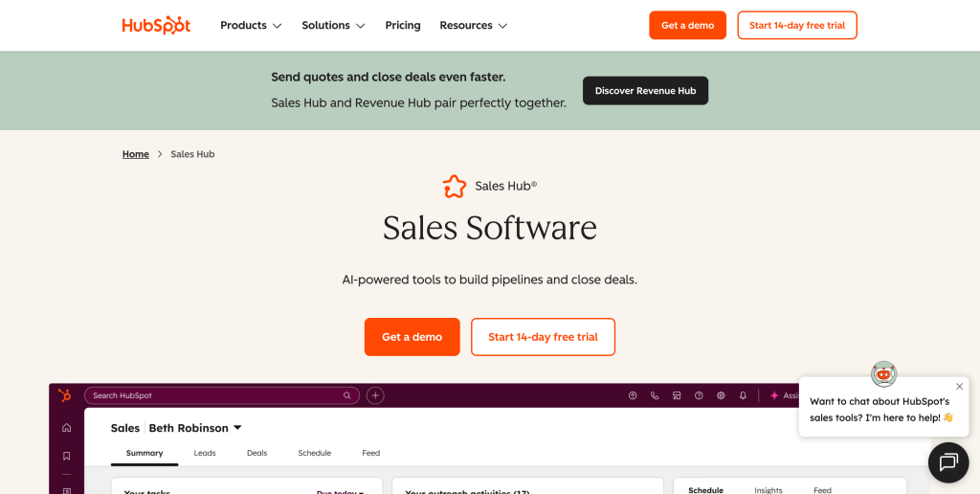Click the plus circle button next to the search bar

click(375, 395)
